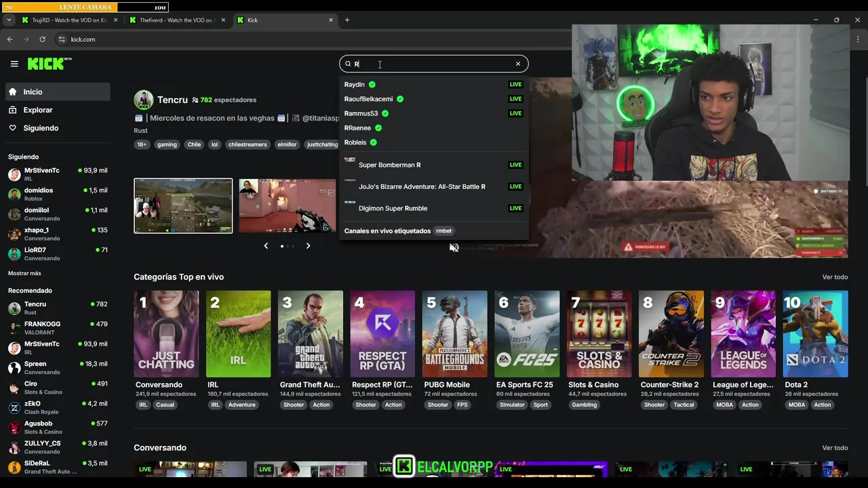Click the gaming tag
The image size is (868, 488).
(x=167, y=144)
